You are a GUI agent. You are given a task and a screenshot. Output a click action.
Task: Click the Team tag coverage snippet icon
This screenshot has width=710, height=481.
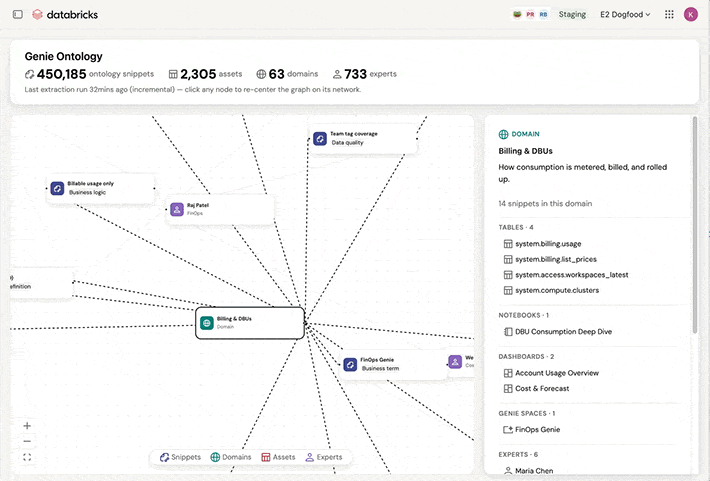click(x=320, y=139)
